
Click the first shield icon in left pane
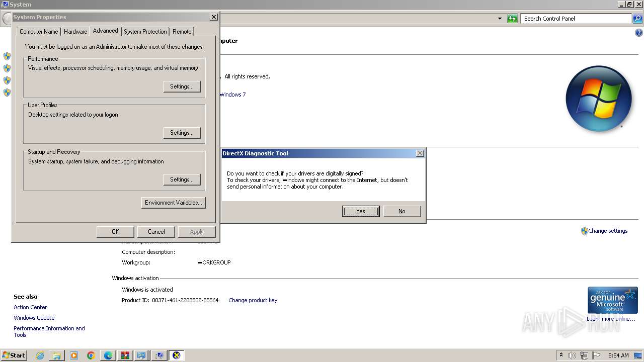7,56
